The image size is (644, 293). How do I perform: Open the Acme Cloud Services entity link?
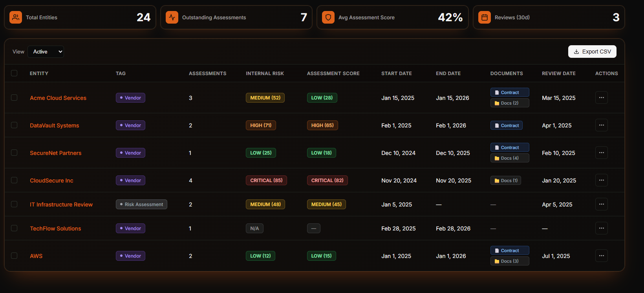tap(58, 98)
